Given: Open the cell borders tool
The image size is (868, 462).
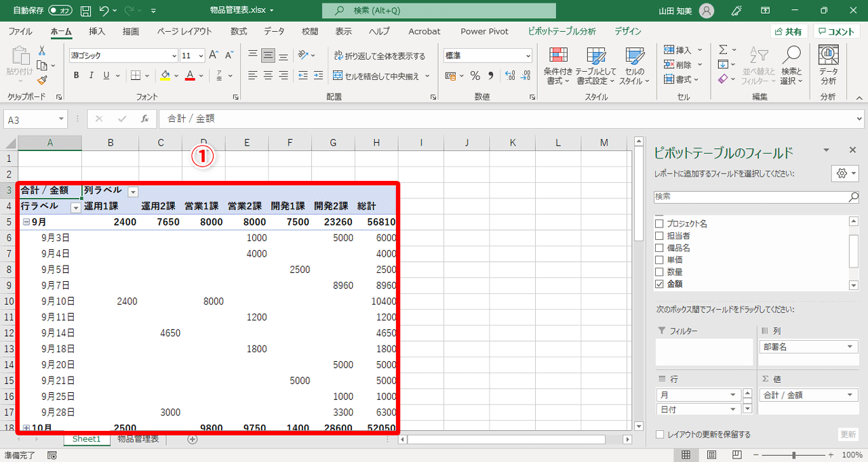Looking at the screenshot, I should pos(136,75).
